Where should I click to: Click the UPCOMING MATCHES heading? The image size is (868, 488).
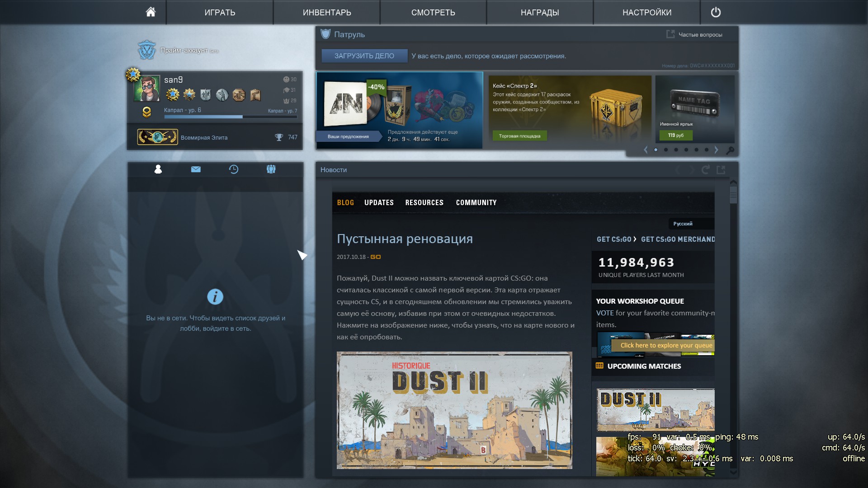coord(644,366)
